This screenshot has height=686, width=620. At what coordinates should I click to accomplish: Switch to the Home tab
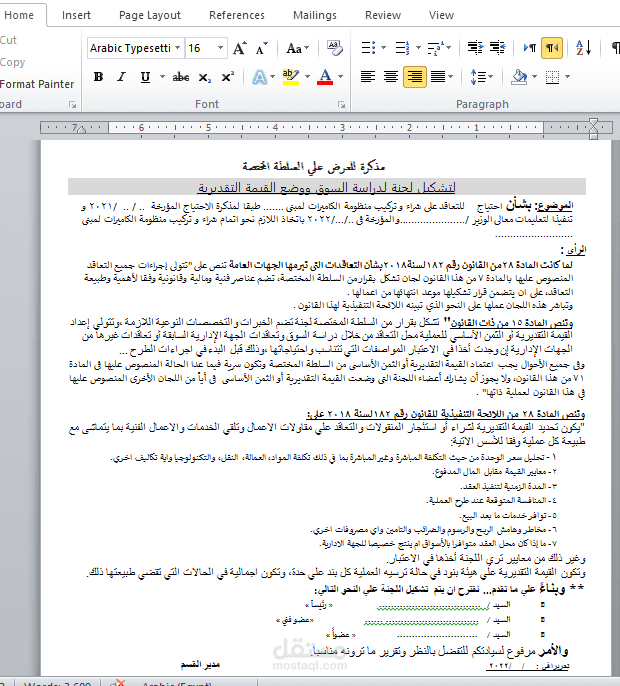pyautogui.click(x=19, y=15)
